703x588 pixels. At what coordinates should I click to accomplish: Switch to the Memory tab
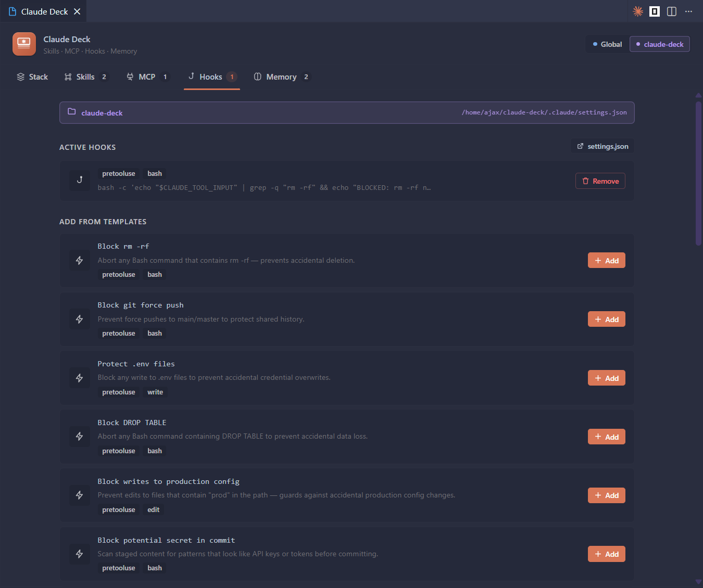(282, 77)
